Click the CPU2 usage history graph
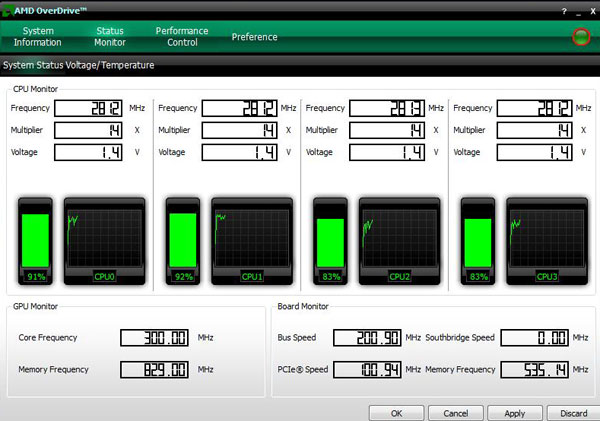Screen dimensions: 600x421 coord(399,241)
